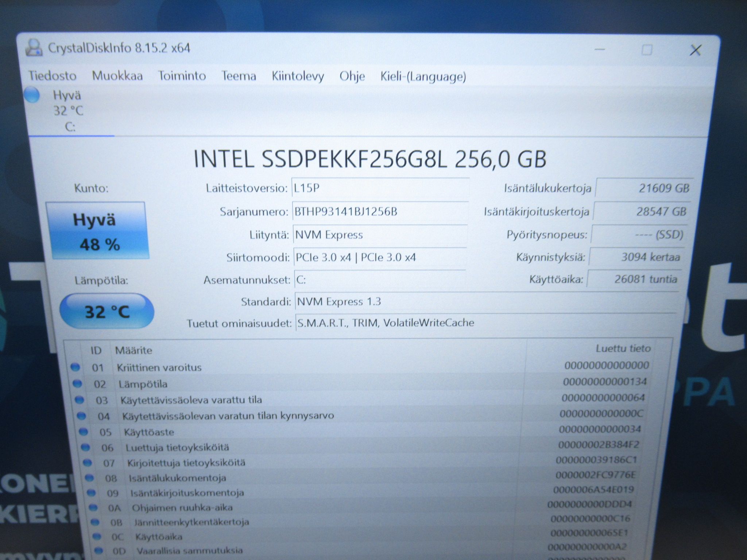
Task: Maximize the CrystalDiskInfo window
Action: click(x=647, y=50)
